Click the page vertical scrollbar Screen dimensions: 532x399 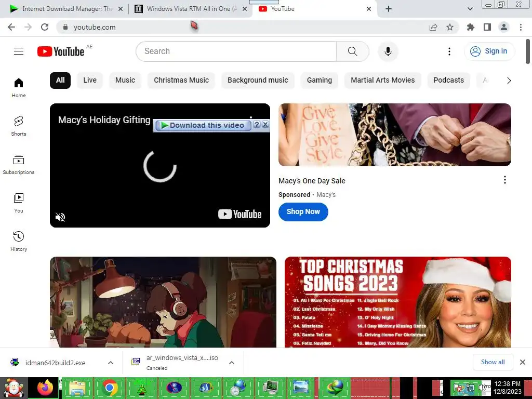pyautogui.click(x=528, y=51)
